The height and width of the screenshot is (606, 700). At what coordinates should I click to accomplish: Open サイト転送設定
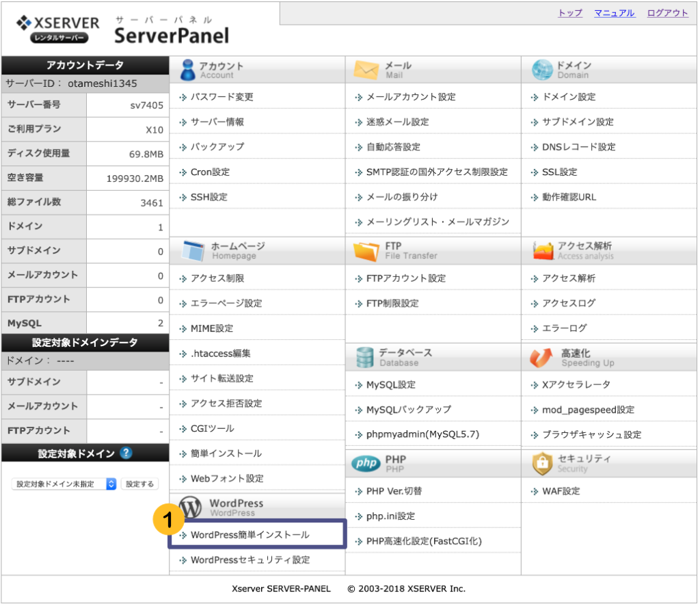click(x=222, y=378)
